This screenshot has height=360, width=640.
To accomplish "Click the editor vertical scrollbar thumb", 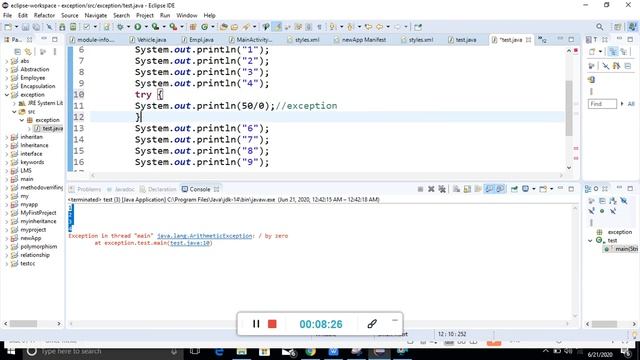I will point(569,108).
